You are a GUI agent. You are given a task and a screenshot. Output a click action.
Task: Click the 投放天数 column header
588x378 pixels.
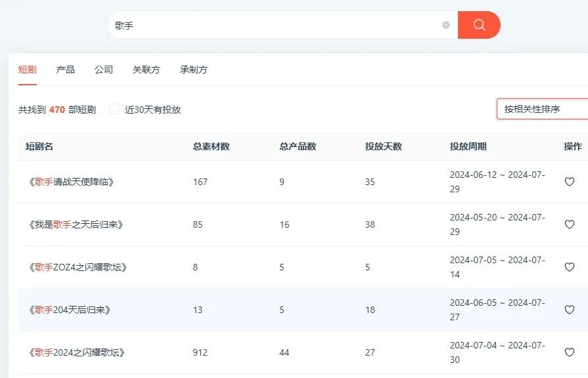coord(382,146)
